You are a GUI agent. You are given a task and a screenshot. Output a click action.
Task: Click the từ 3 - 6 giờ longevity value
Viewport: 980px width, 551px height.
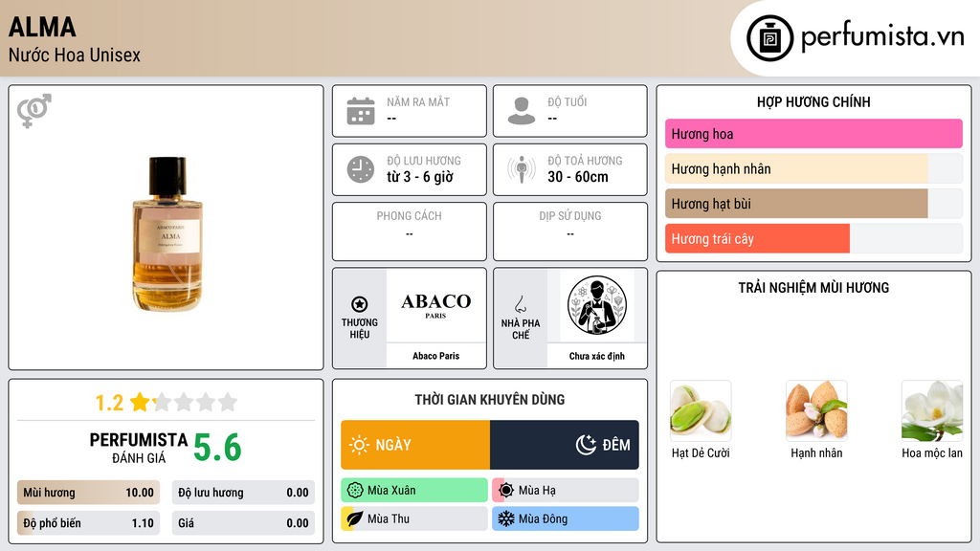point(419,177)
